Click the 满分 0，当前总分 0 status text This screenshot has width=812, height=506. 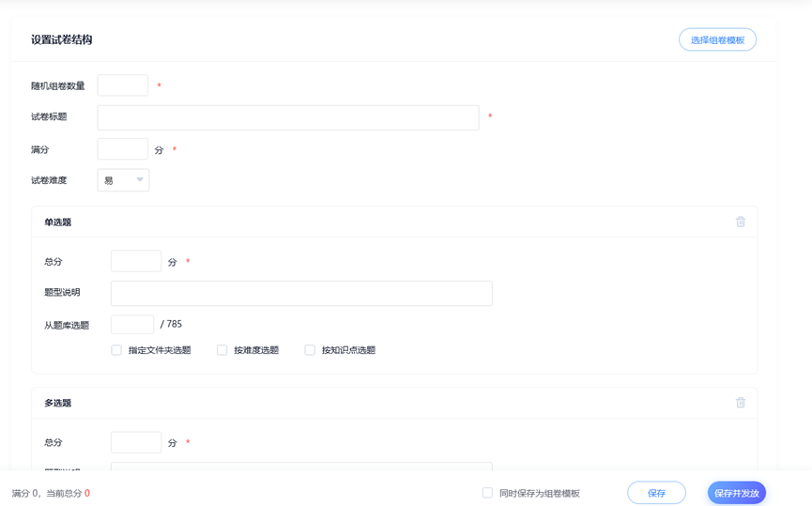tap(51, 493)
